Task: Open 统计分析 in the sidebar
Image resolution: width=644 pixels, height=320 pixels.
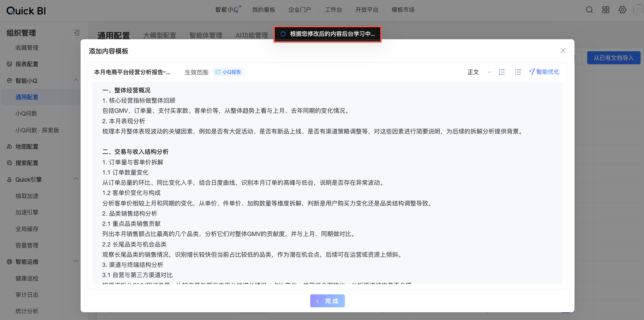Action: pos(27,311)
